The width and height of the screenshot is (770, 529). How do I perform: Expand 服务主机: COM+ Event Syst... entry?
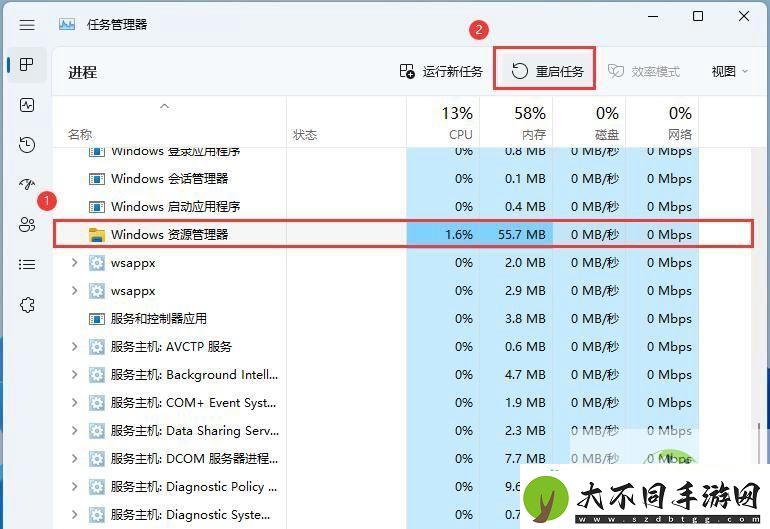[74, 402]
